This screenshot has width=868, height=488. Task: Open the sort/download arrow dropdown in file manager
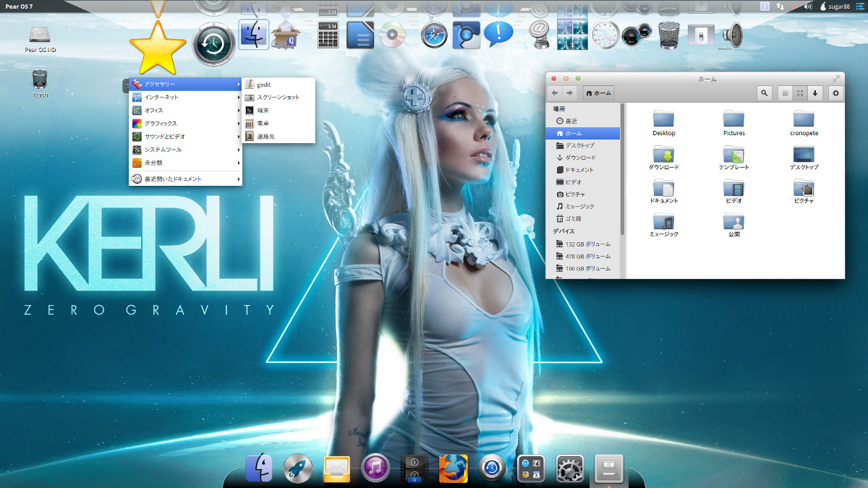pos(816,93)
